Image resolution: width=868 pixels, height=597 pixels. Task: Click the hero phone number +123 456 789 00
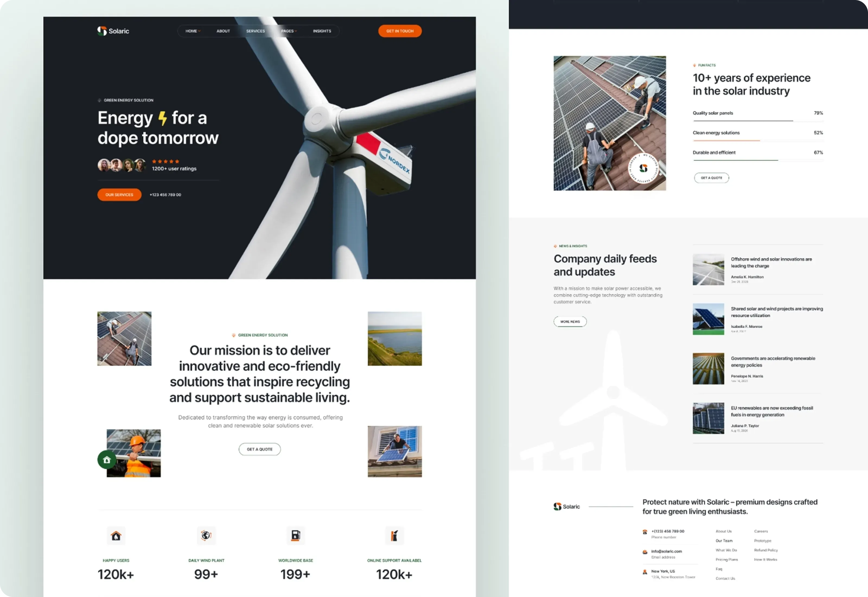[x=166, y=195]
